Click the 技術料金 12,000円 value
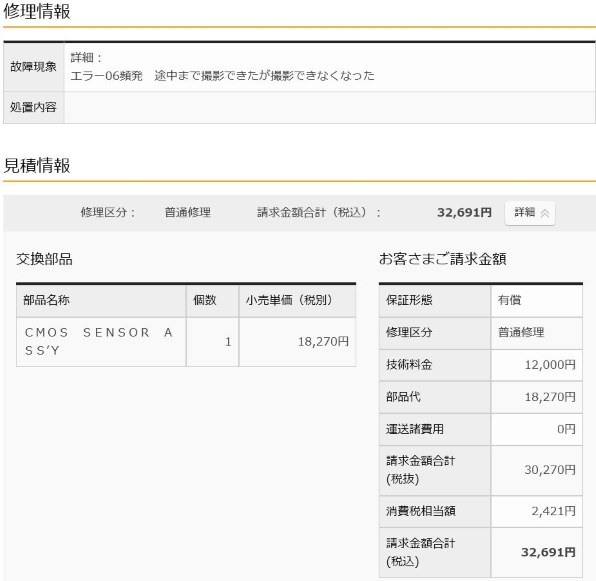This screenshot has width=596, height=581. click(550, 365)
